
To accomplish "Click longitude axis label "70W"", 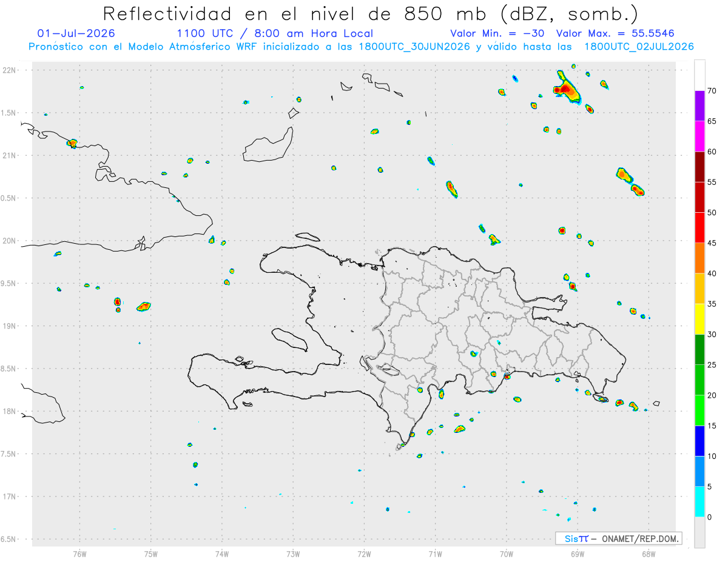I will 507,553.
